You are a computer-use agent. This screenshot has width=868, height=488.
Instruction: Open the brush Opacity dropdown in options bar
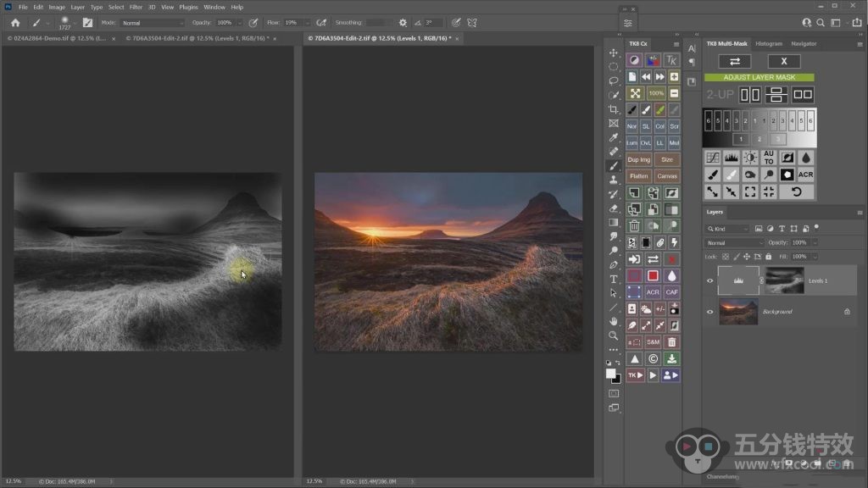pyautogui.click(x=240, y=23)
